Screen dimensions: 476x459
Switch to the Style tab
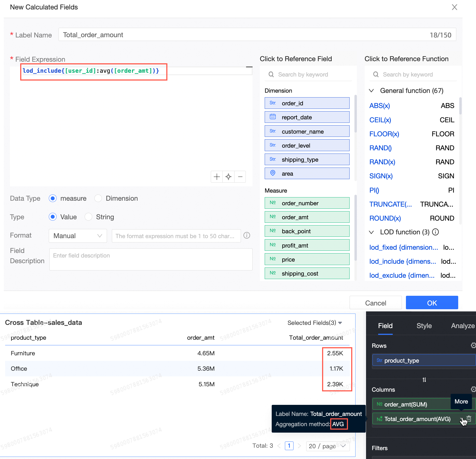tap(424, 326)
